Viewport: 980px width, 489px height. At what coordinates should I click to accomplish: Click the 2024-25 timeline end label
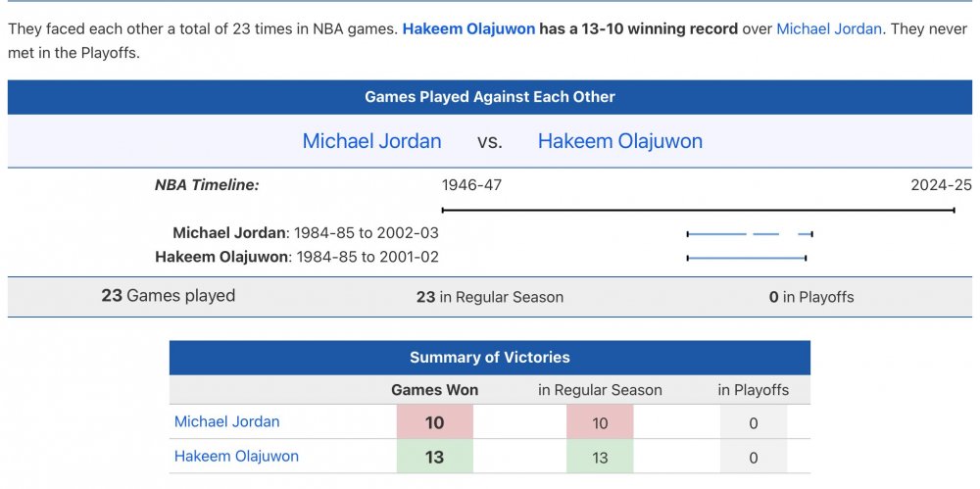coord(941,185)
